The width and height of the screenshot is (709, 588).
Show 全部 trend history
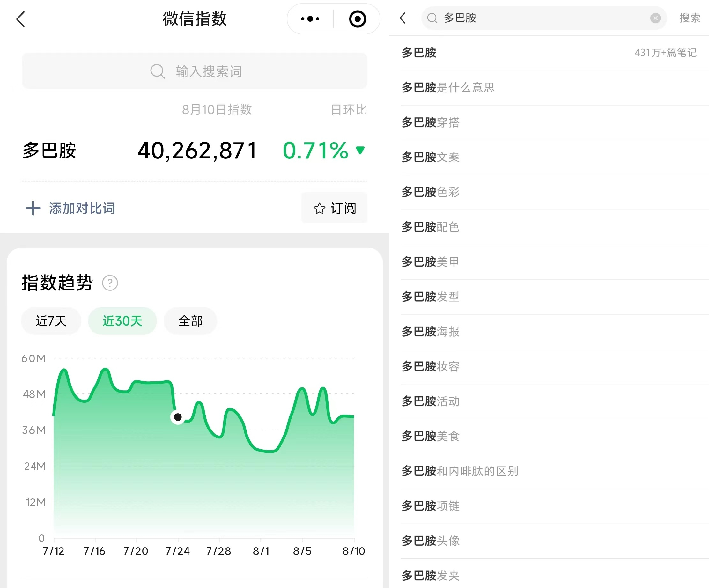(x=190, y=321)
